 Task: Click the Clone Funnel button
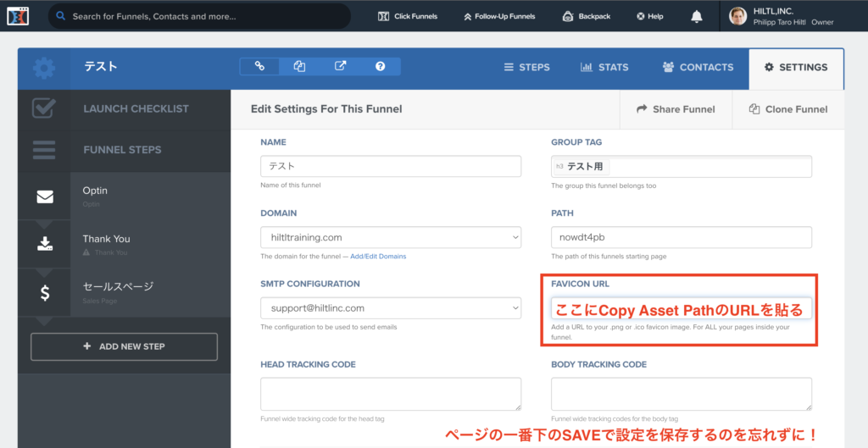pyautogui.click(x=788, y=109)
